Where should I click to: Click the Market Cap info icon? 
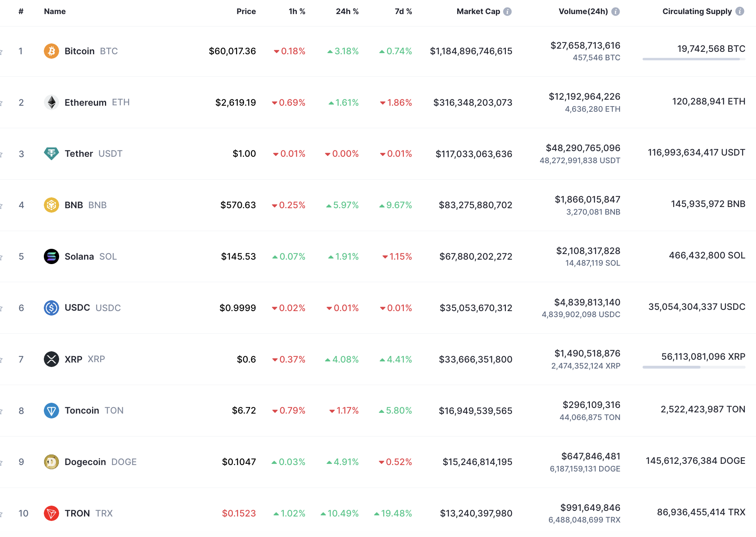point(507,12)
